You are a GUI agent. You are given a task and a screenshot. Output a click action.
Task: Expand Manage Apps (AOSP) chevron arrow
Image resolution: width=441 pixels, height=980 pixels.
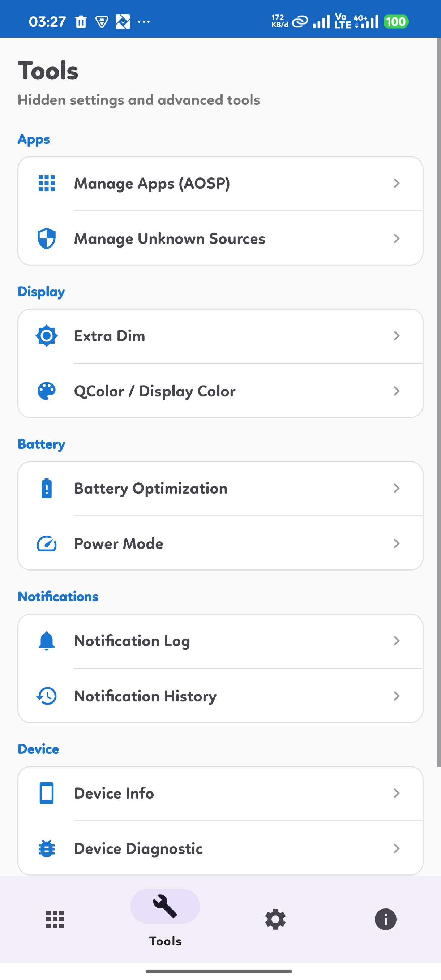[x=397, y=183]
